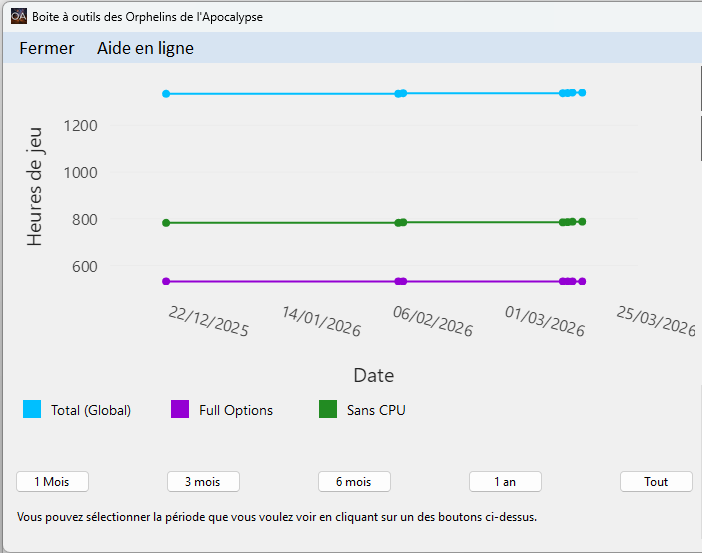Display all data with the Tout button
This screenshot has height=553, width=702.
click(656, 482)
